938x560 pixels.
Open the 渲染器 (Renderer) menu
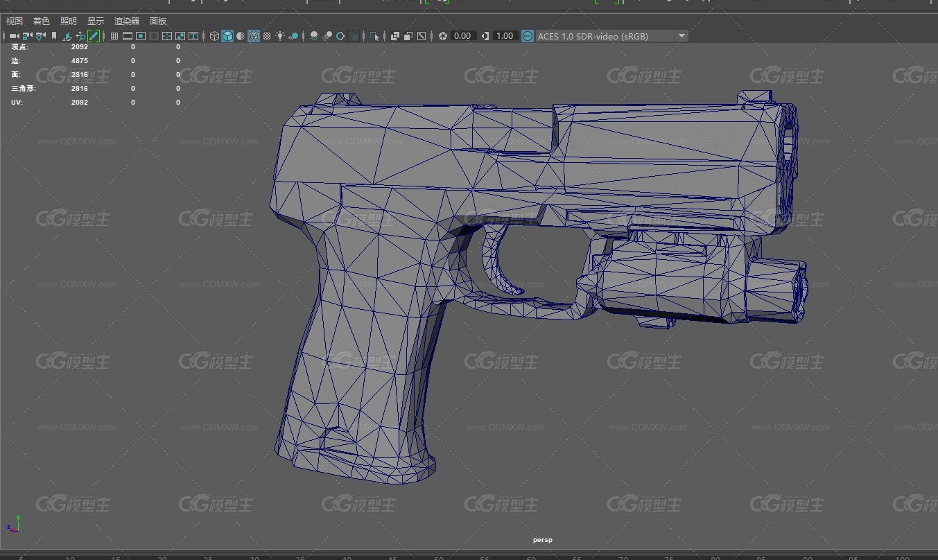[127, 21]
